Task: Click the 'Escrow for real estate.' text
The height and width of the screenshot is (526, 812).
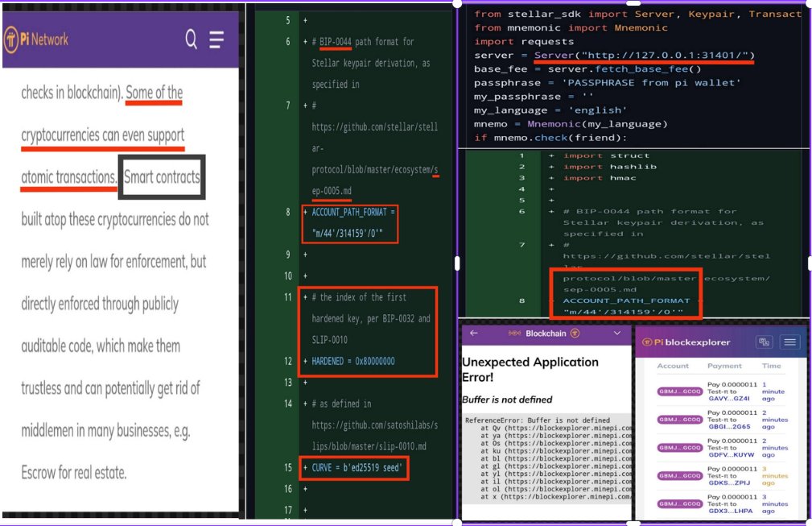Action: pyautogui.click(x=73, y=473)
